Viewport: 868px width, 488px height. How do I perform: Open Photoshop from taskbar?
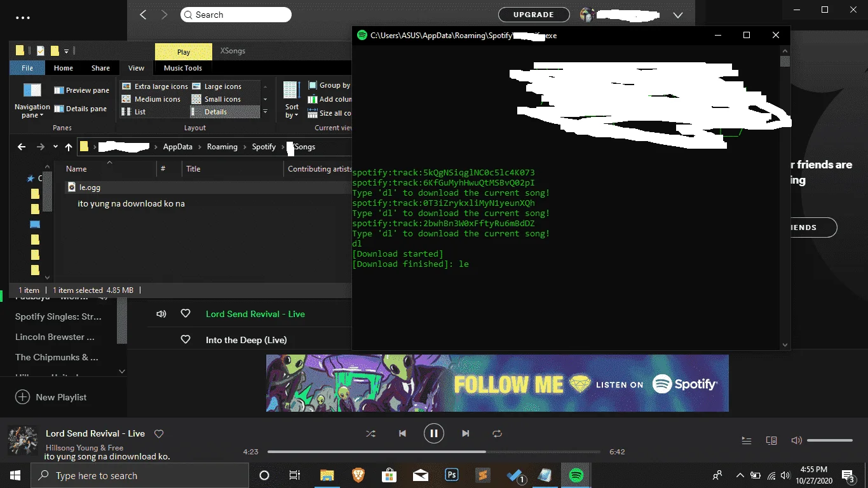click(452, 475)
